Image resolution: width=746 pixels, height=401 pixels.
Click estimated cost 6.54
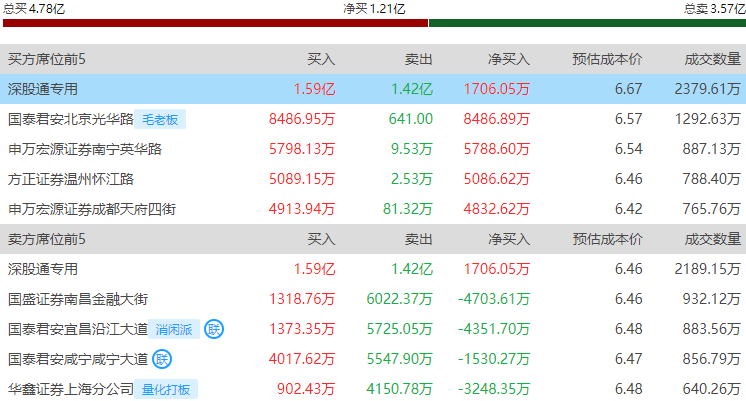click(x=628, y=149)
